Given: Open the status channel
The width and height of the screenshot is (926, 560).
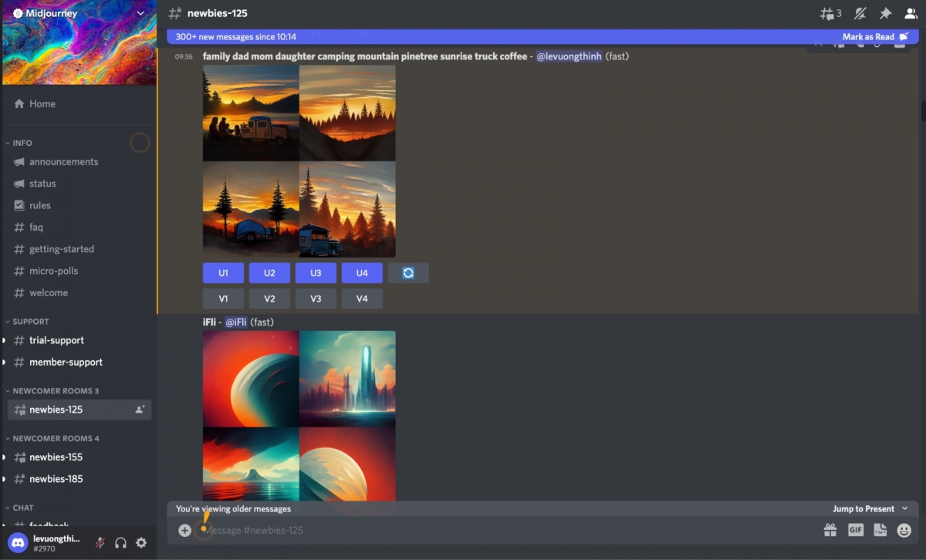Looking at the screenshot, I should (79, 184).
